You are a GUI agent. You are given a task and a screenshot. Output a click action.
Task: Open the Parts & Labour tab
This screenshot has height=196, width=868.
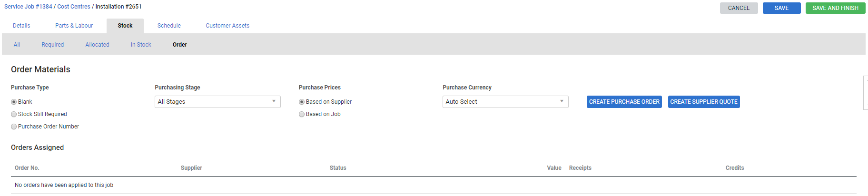pos(74,26)
